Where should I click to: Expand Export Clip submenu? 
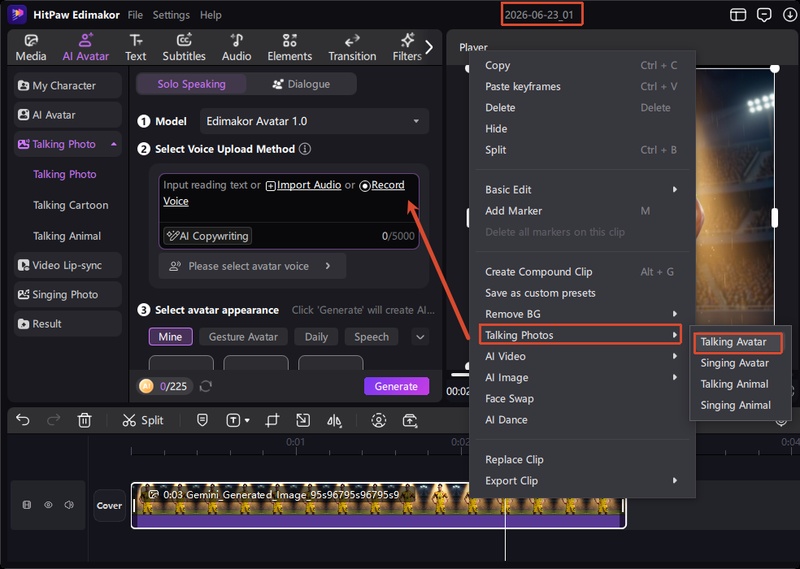(x=581, y=481)
